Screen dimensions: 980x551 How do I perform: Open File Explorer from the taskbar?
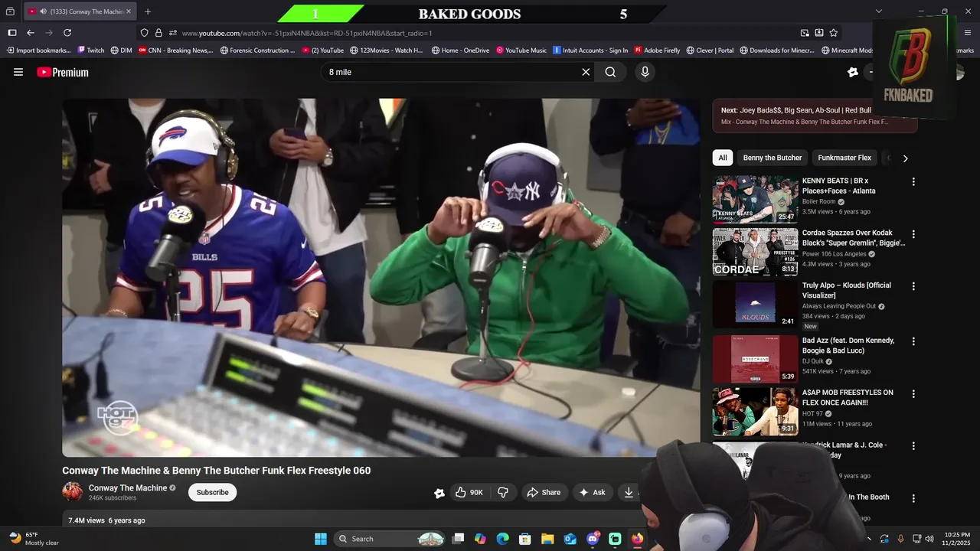point(547,539)
